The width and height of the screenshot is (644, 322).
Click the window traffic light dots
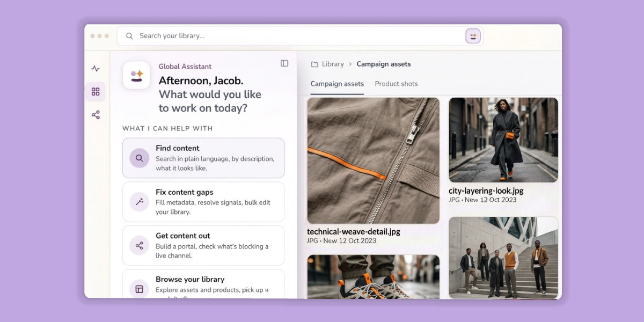100,36
